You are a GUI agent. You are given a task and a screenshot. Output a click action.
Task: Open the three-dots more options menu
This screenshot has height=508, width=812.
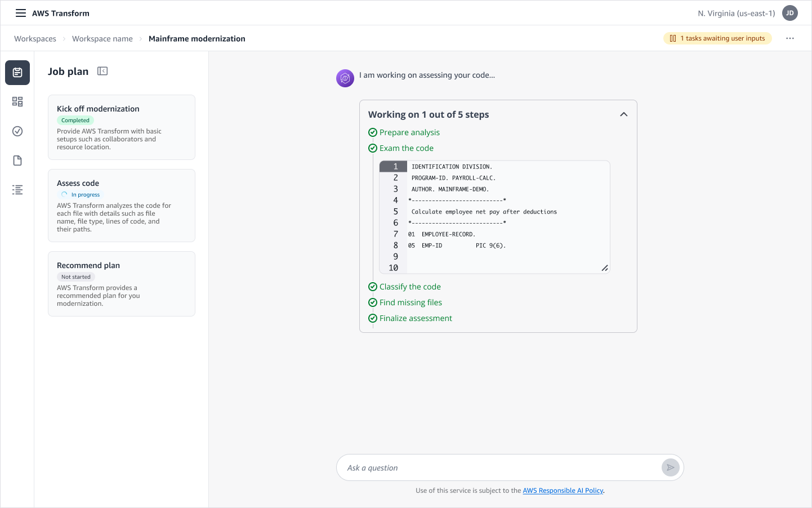[790, 38]
